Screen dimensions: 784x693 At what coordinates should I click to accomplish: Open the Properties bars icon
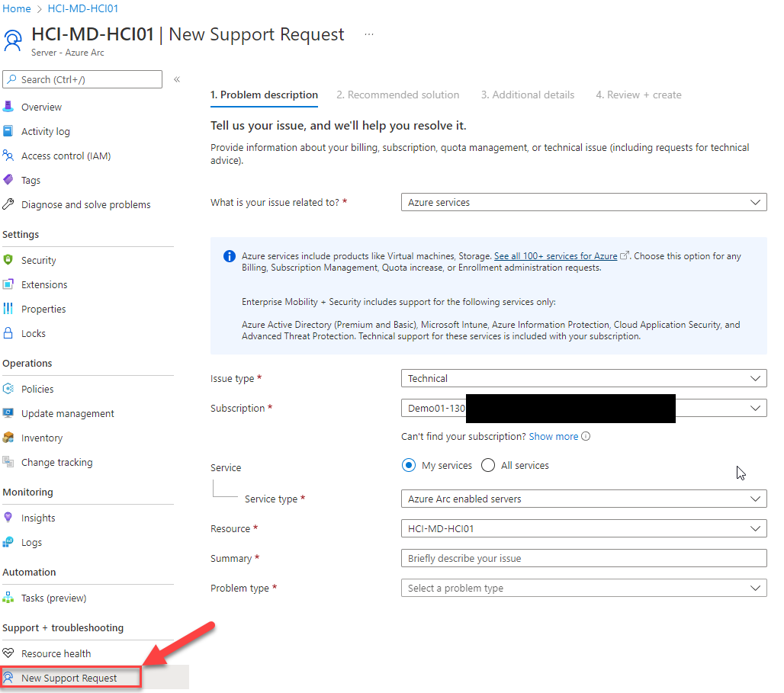8,309
